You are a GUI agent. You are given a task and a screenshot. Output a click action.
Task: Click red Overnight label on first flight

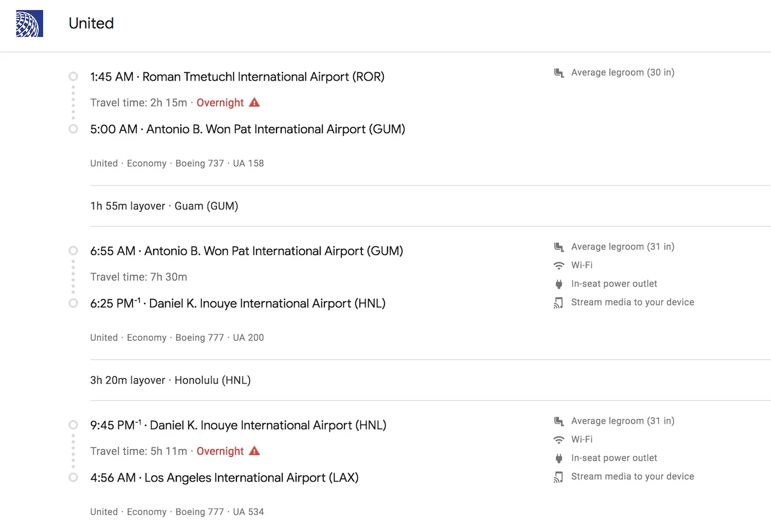pos(220,103)
